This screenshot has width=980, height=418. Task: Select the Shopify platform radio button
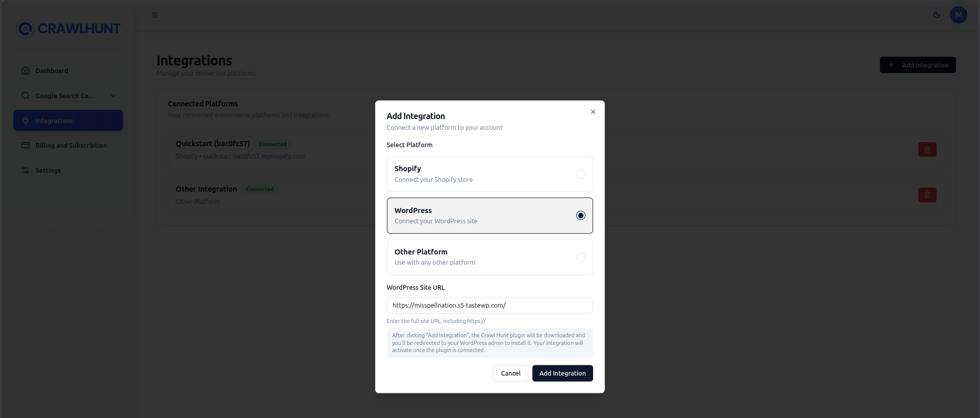580,174
